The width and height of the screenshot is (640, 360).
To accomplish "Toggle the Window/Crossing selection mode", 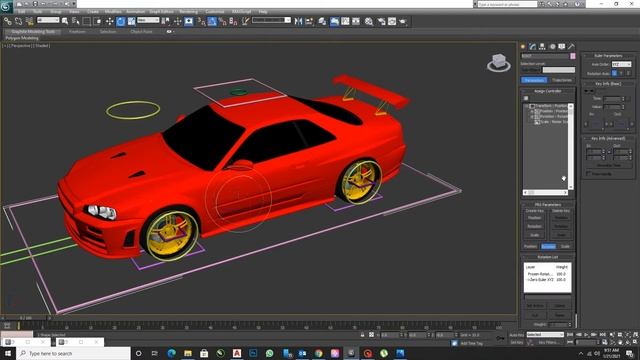I will click(x=98, y=21).
